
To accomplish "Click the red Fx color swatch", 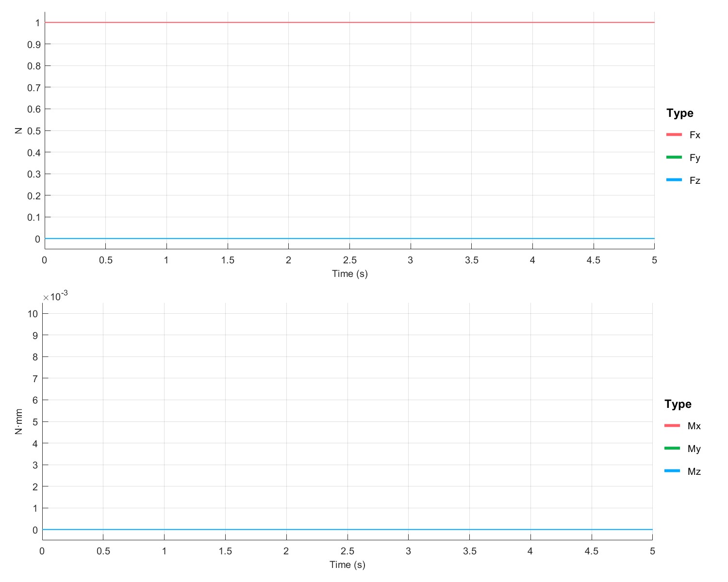I will (674, 134).
